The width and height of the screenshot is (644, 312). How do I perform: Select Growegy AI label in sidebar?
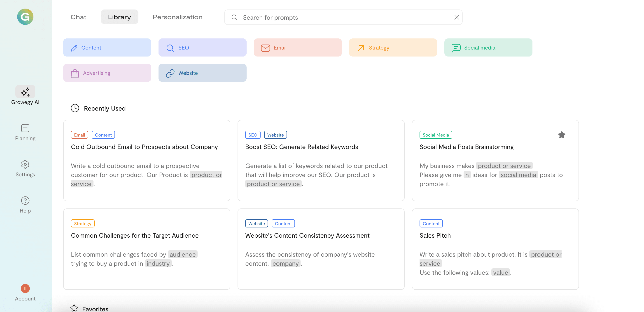coord(25,102)
